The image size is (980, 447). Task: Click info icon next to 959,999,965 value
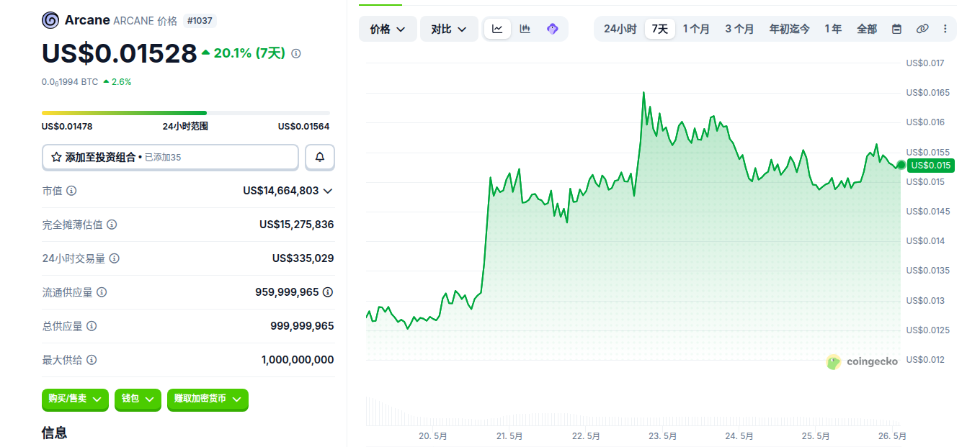328,292
